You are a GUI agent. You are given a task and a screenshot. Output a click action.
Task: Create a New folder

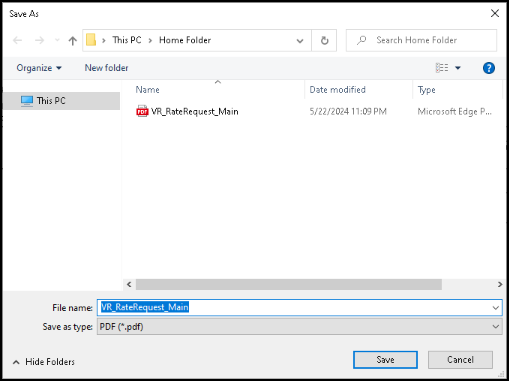click(x=106, y=68)
